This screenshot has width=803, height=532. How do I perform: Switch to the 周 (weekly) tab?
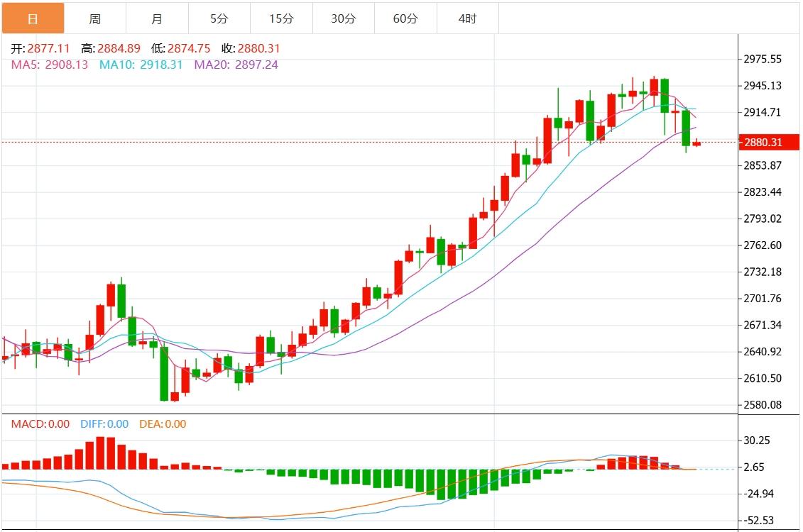[x=94, y=19]
